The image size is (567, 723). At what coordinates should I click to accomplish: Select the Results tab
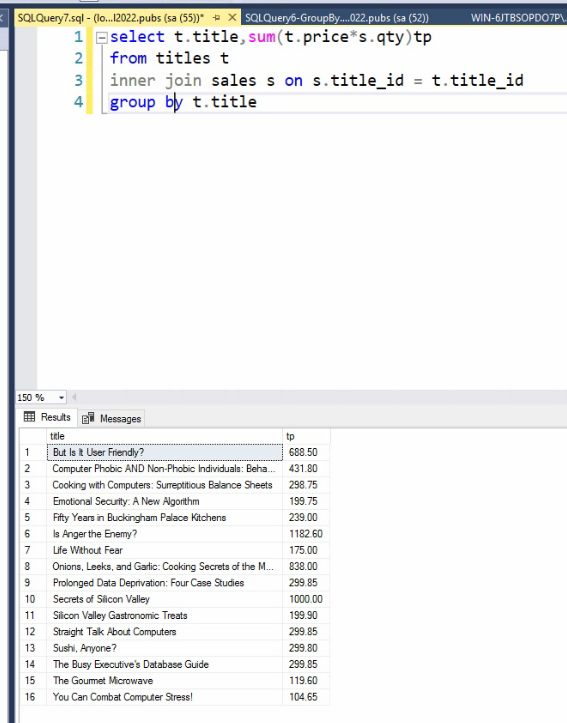(47, 417)
